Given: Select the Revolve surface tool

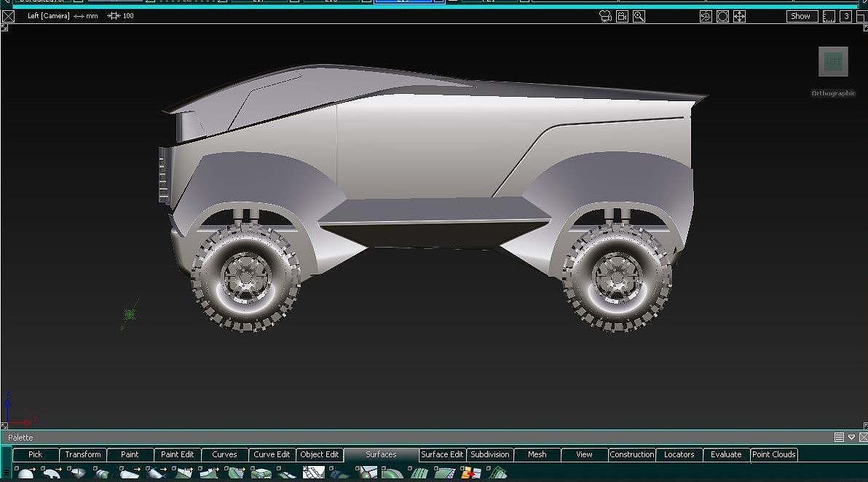Looking at the screenshot, I should coord(78,473).
